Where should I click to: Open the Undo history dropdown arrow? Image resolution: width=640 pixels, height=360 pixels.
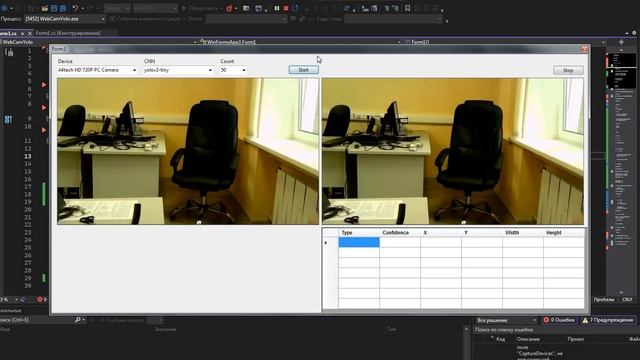point(82,8)
